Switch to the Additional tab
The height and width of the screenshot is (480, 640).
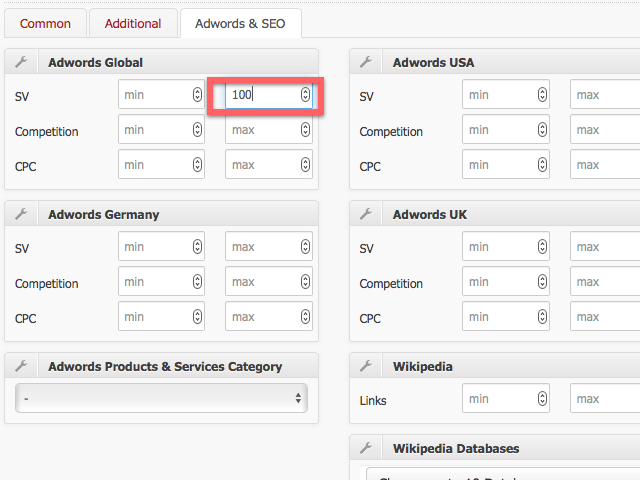(x=133, y=24)
